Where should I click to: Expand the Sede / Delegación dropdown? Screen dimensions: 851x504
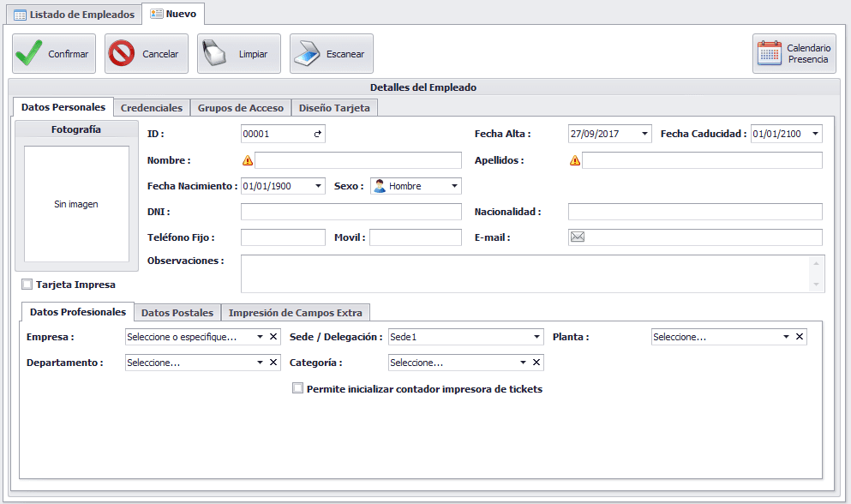(536, 337)
